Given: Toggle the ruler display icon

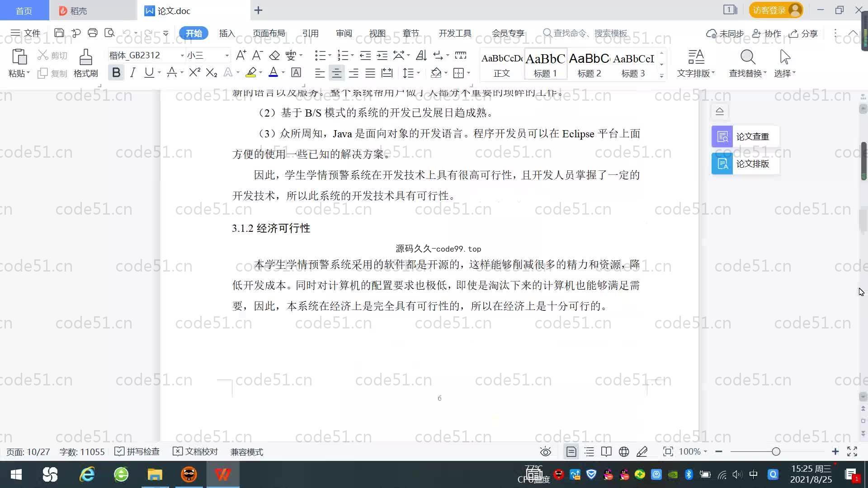Looking at the screenshot, I should [x=461, y=56].
